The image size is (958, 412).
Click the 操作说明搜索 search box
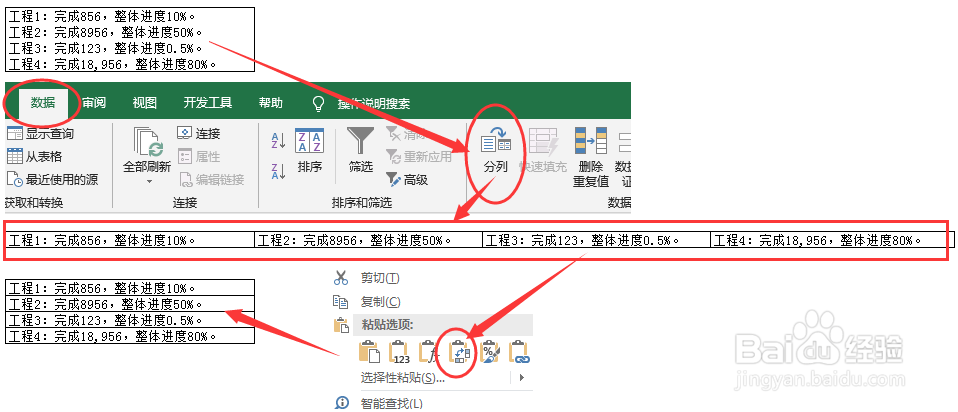(x=373, y=104)
